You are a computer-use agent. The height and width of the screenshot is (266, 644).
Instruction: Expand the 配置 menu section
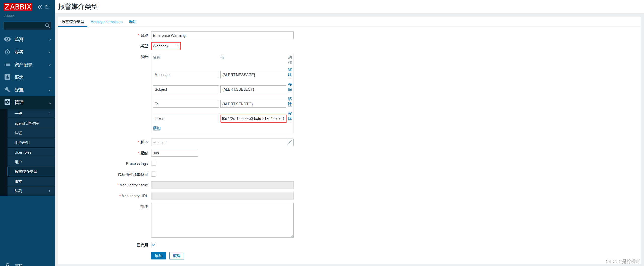(x=27, y=90)
